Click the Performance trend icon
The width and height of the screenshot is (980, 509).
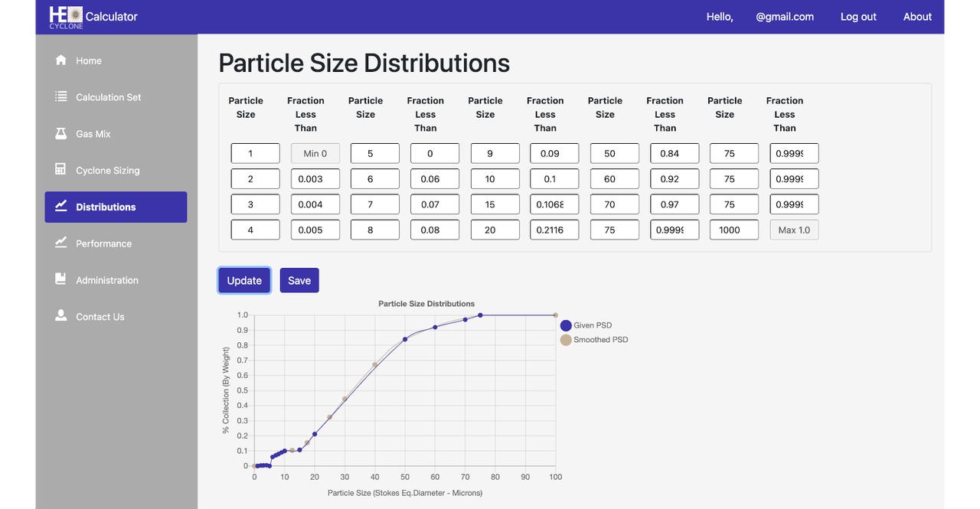60,242
